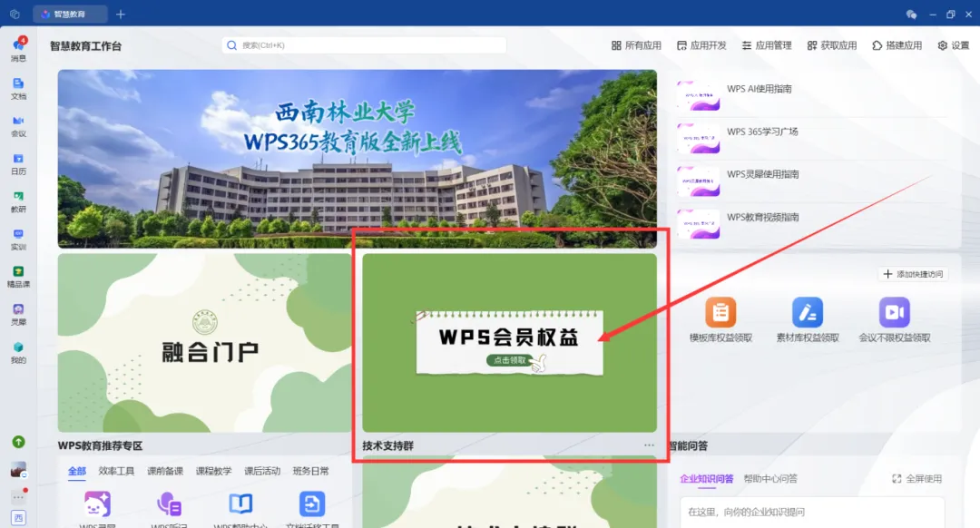Open 文档 documents in the sidebar
This screenshot has width=980, height=528.
tap(19, 88)
